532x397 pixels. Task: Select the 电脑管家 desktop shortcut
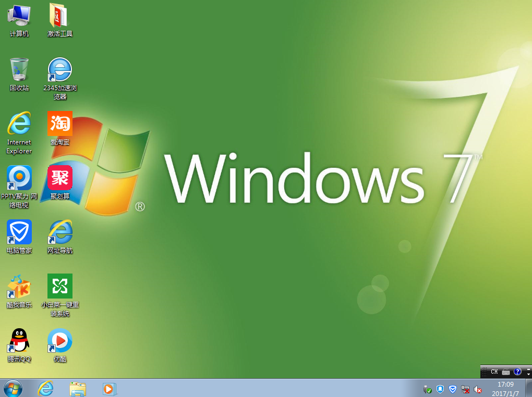pos(19,237)
